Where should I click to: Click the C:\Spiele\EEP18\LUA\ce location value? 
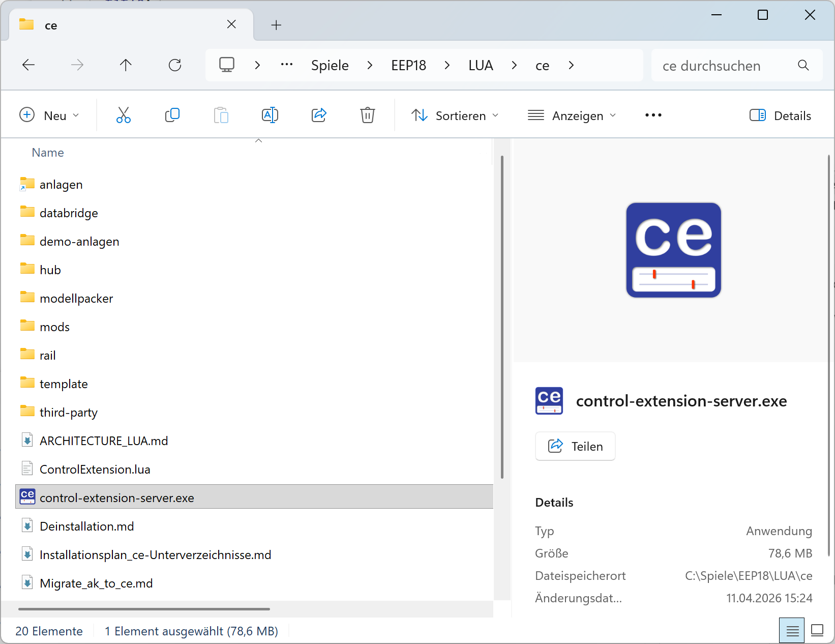[748, 576]
